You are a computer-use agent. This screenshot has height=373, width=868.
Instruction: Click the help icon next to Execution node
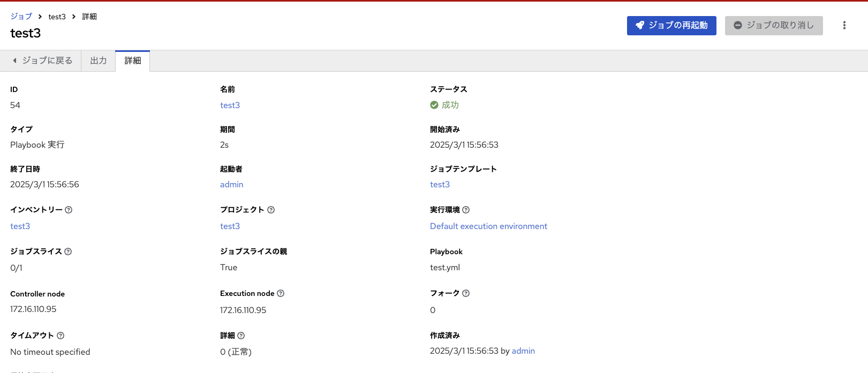tap(281, 293)
